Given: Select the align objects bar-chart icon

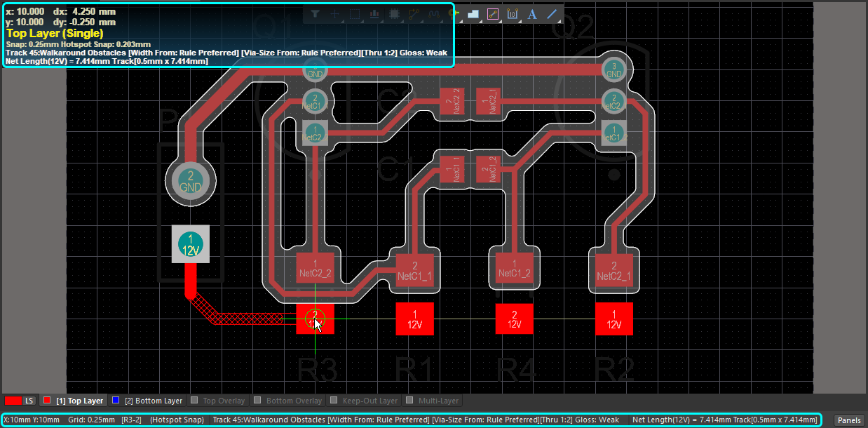Looking at the screenshot, I should tap(374, 13).
